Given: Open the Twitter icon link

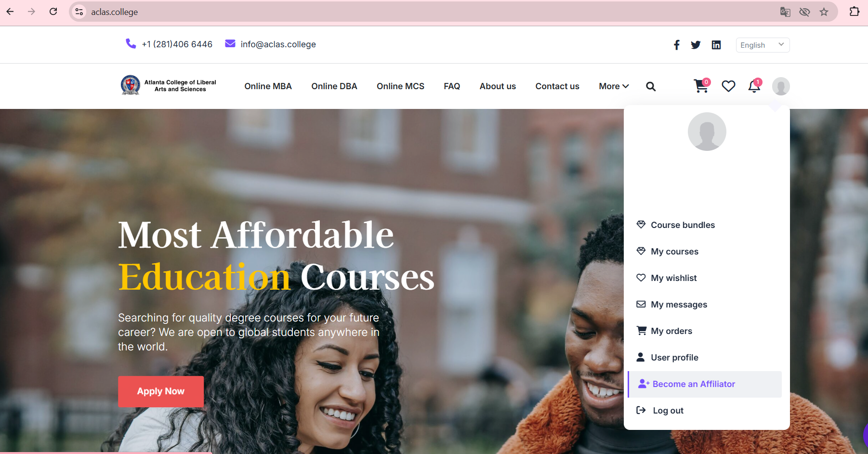Looking at the screenshot, I should coord(696,45).
